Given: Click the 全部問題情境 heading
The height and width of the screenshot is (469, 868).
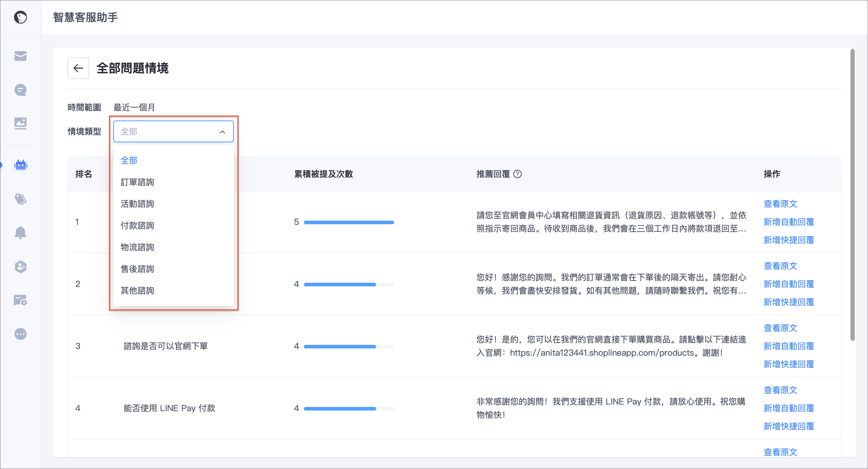Looking at the screenshot, I should point(132,68).
